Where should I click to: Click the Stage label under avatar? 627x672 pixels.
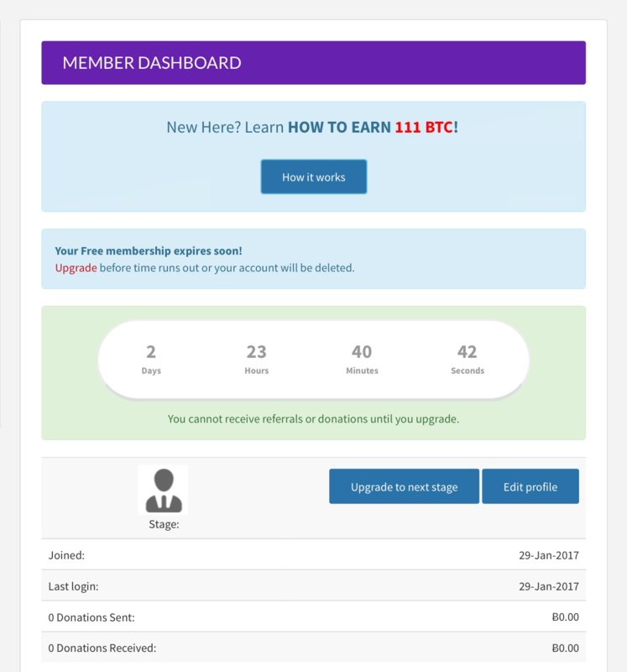click(x=164, y=524)
